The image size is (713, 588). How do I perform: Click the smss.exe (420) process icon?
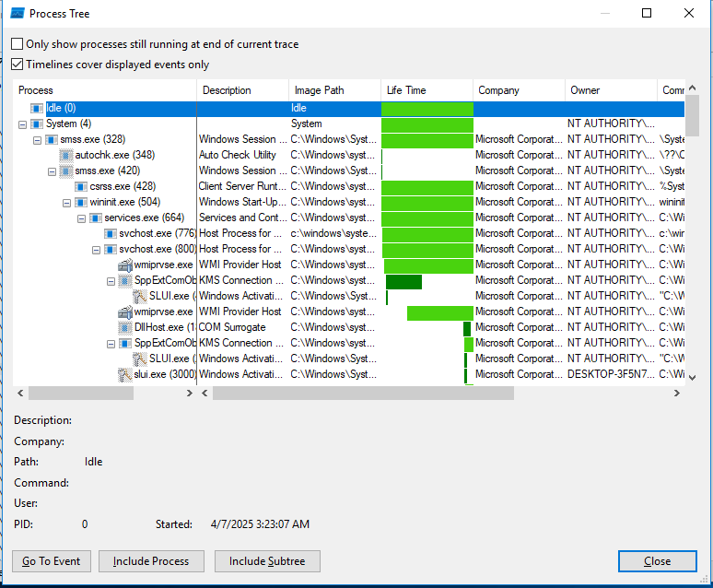[x=66, y=171]
